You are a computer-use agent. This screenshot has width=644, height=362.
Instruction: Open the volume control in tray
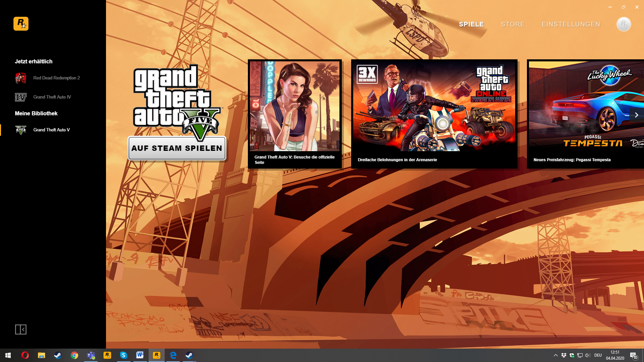(x=587, y=355)
